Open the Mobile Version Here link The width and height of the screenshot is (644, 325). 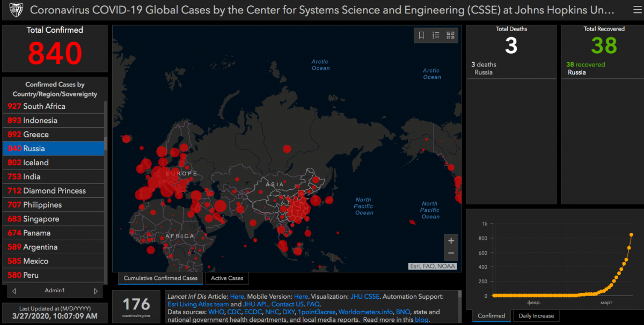(301, 296)
